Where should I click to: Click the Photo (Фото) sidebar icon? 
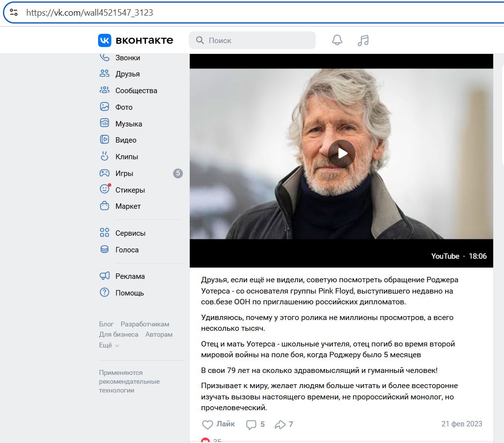coord(104,107)
